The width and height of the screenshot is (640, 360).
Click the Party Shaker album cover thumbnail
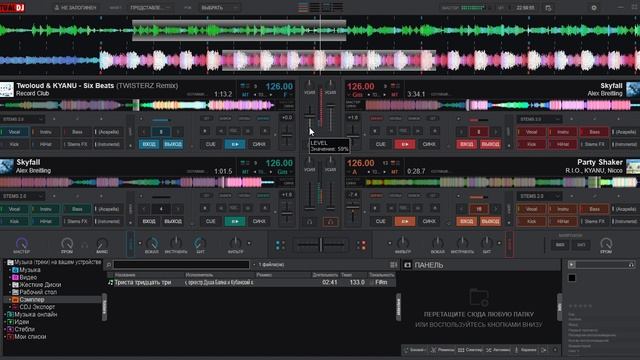[633, 167]
